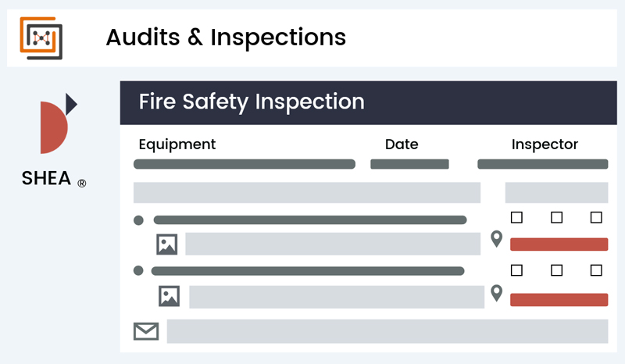Click the second red status bar
Screen dimensions: 625x364
(559, 300)
